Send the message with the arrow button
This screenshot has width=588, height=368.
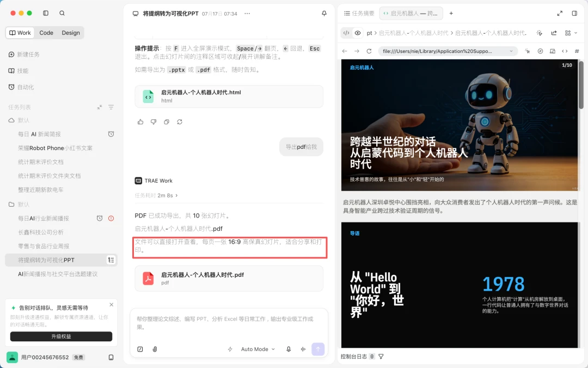(x=318, y=349)
